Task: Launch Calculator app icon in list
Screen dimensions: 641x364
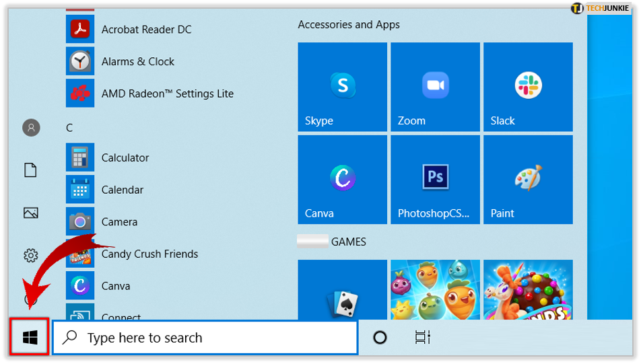Action: pyautogui.click(x=80, y=157)
